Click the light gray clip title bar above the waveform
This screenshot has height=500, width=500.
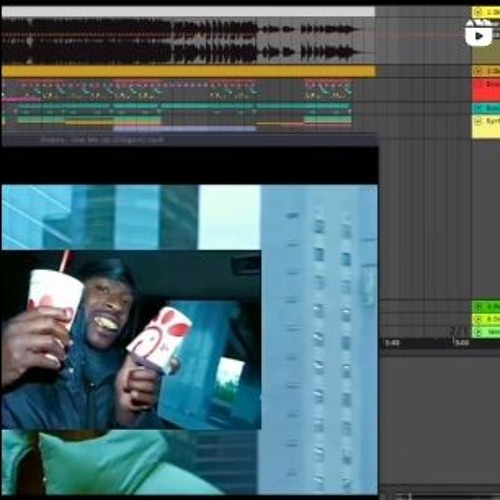pos(188,12)
